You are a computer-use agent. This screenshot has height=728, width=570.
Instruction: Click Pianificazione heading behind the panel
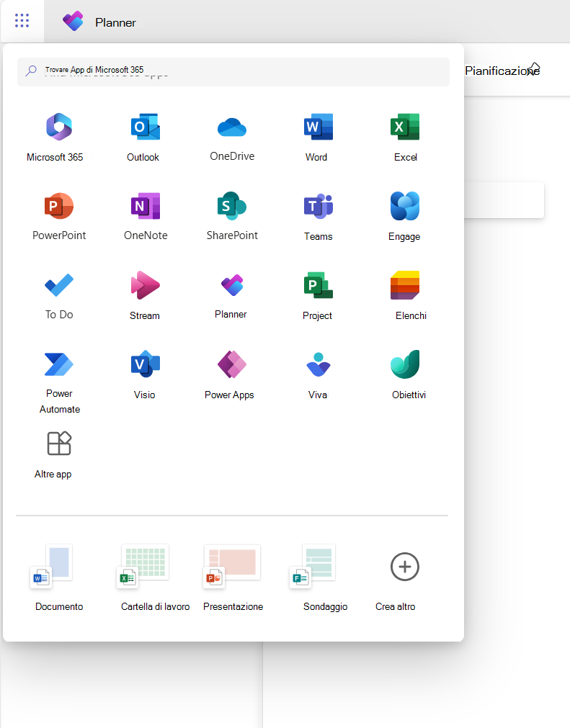coord(502,71)
